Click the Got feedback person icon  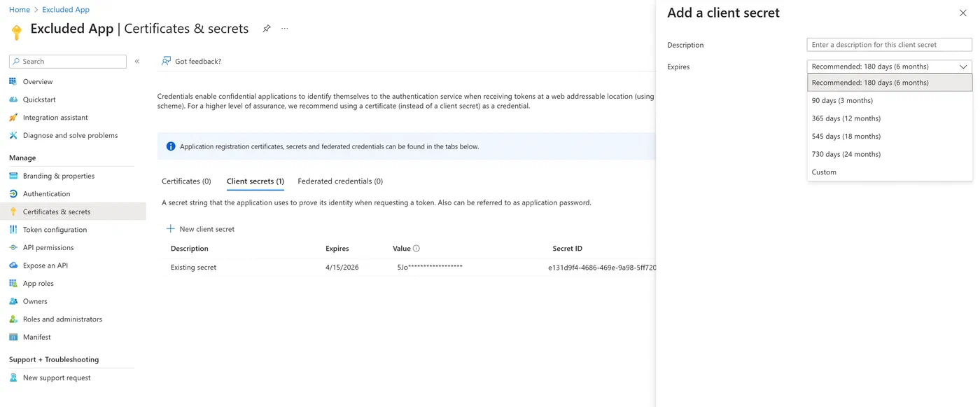166,61
